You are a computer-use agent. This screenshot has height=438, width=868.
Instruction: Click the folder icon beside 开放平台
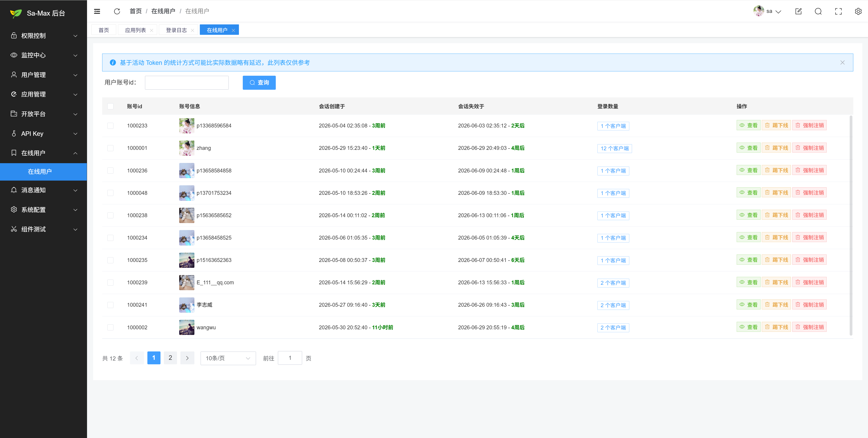click(14, 113)
